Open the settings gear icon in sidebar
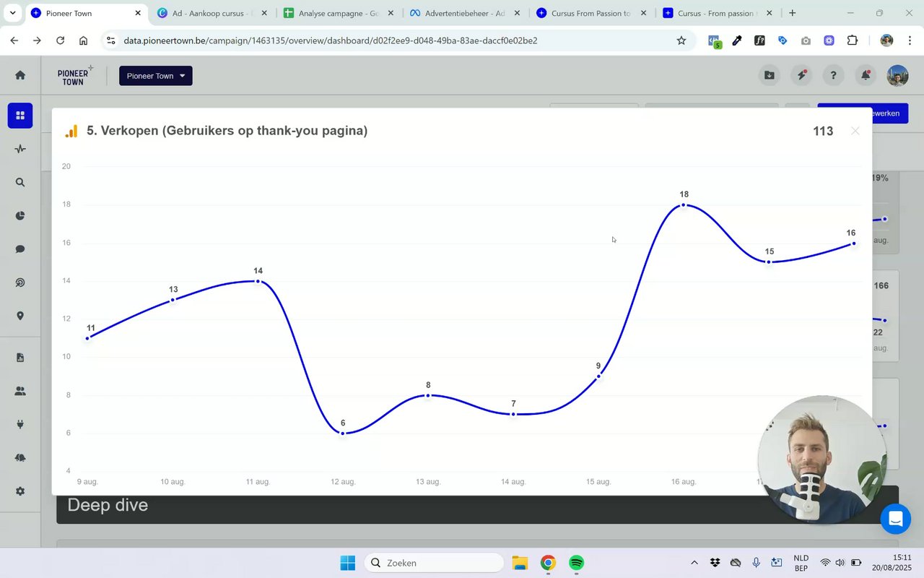Screen dimensions: 924x578 (x=20, y=491)
